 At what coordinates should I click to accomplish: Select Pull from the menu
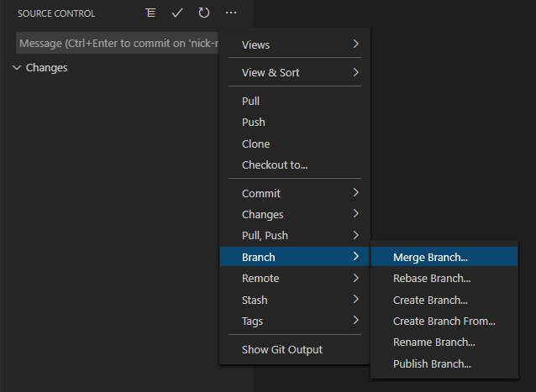point(295,101)
